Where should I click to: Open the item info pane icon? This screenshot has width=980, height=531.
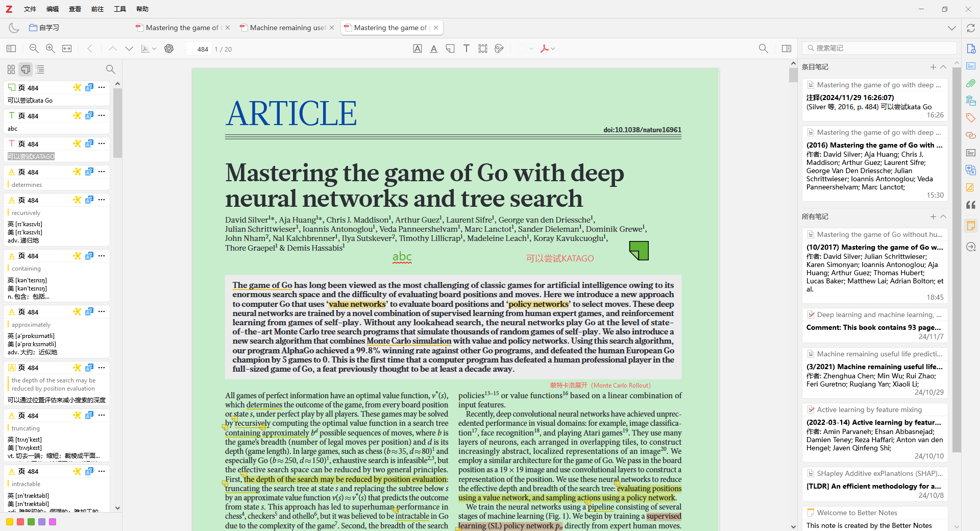click(x=971, y=49)
